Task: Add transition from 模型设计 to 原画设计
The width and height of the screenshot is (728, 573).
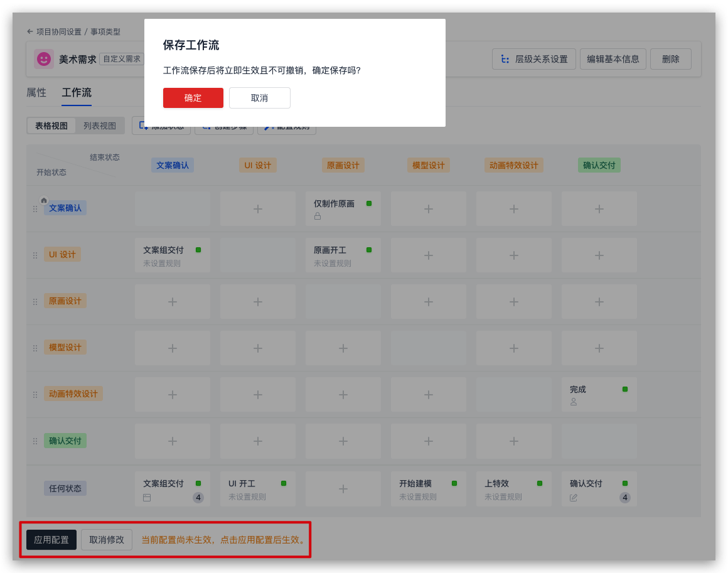Action: coord(343,348)
